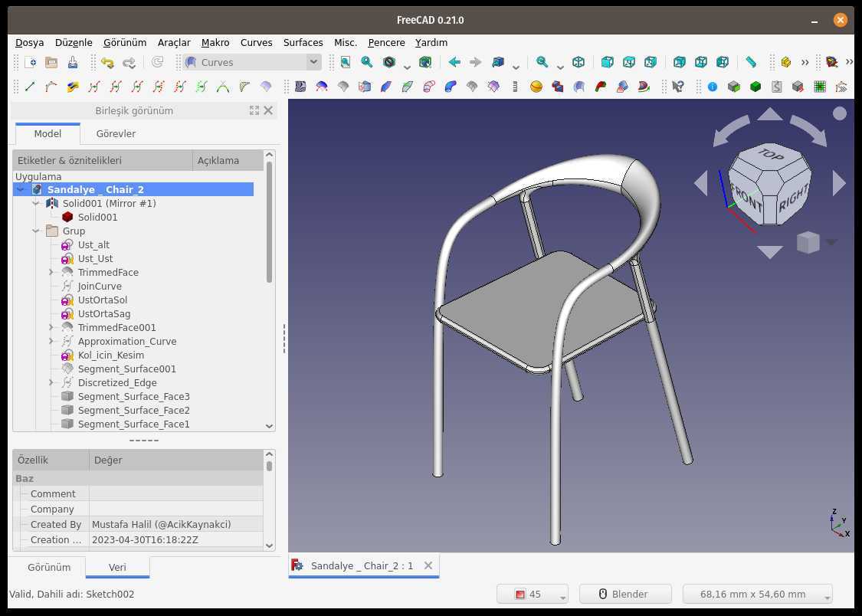The image size is (862, 616).
Task: Expand the TrimmedFace tree item
Action: tap(51, 272)
